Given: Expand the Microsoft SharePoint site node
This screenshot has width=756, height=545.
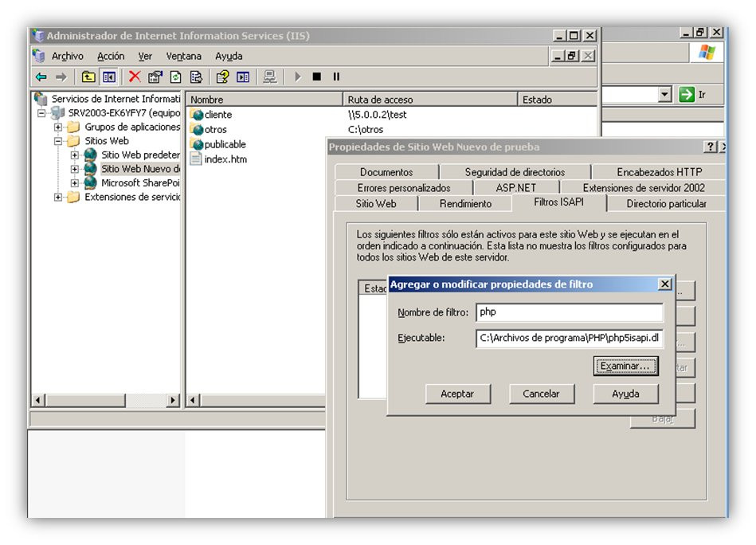Looking at the screenshot, I should pyautogui.click(x=74, y=183).
